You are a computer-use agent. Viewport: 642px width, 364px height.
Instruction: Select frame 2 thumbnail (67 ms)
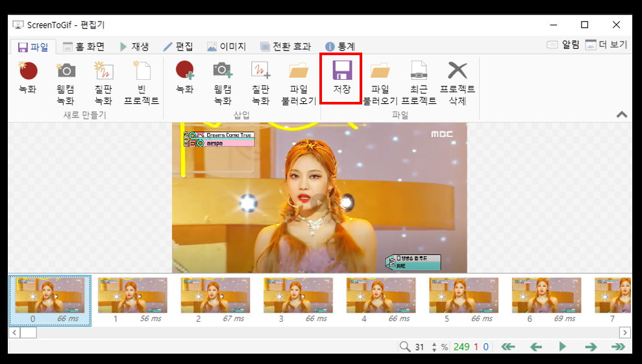[216, 300]
